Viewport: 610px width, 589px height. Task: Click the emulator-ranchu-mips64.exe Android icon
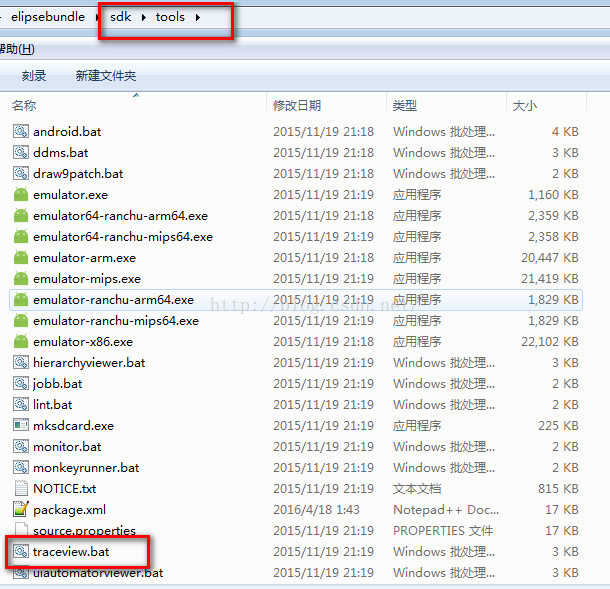tap(21, 321)
